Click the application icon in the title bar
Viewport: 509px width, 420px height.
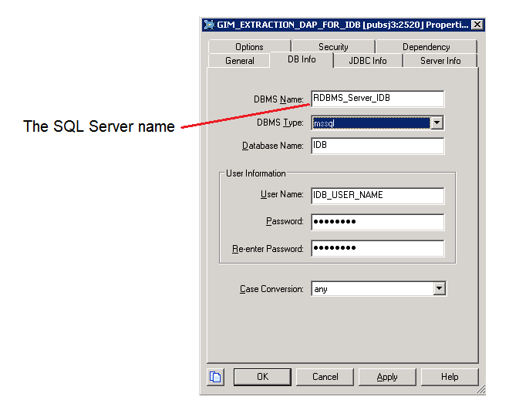(x=208, y=25)
